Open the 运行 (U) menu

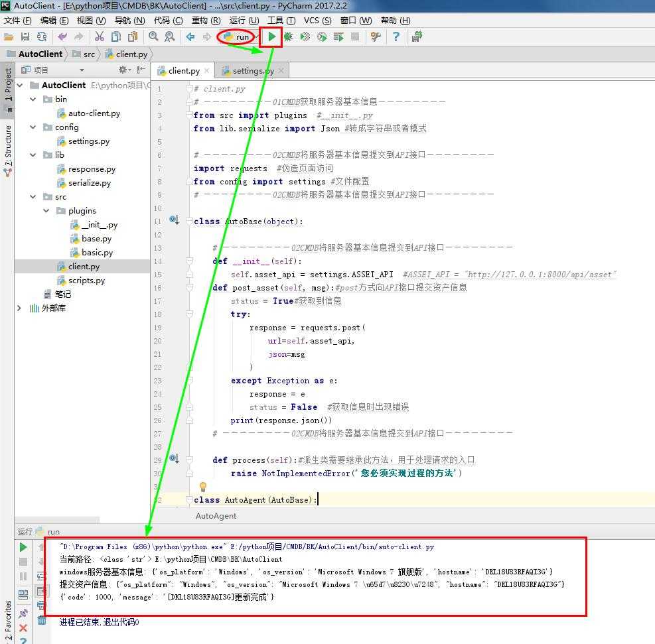click(244, 21)
